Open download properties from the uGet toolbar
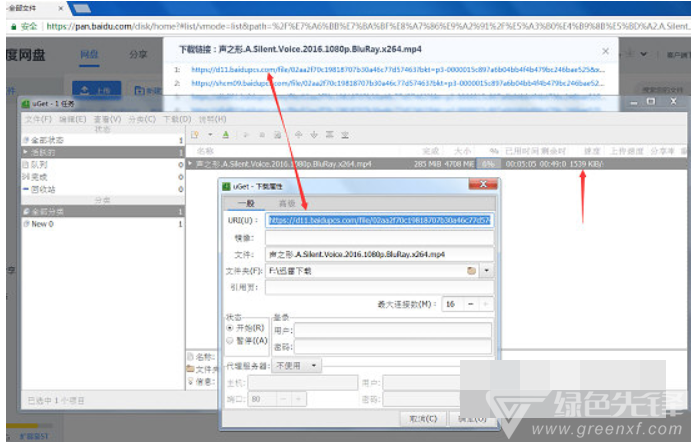 click(x=278, y=135)
